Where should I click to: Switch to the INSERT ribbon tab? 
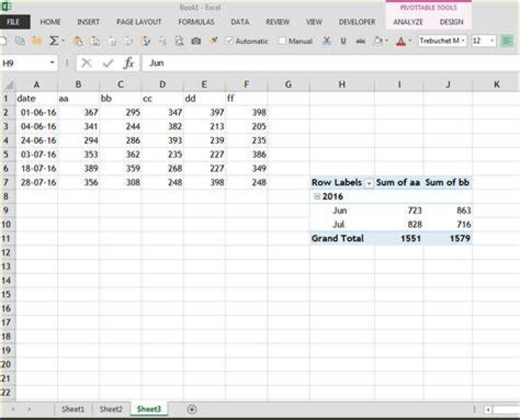click(x=88, y=22)
